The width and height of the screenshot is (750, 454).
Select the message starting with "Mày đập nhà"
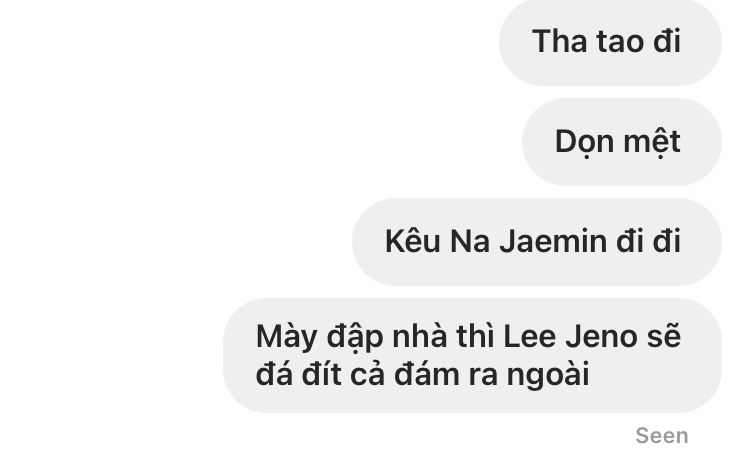coord(472,355)
